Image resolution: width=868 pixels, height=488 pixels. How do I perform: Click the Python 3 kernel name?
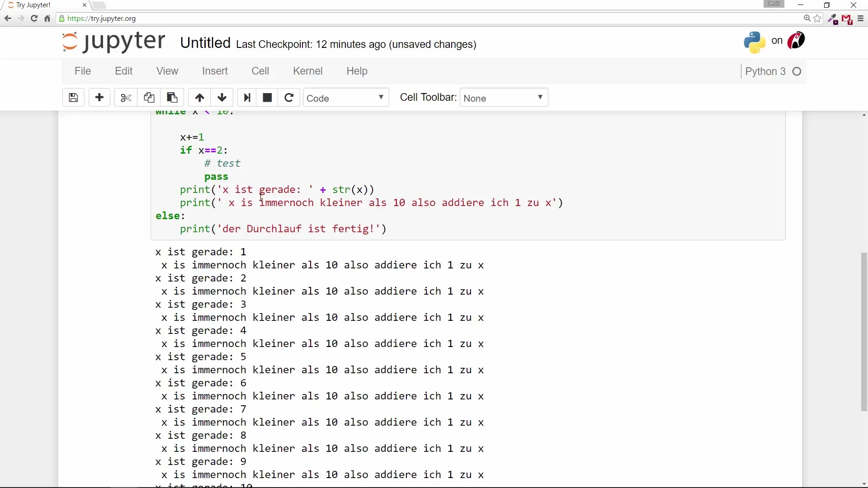(x=765, y=71)
